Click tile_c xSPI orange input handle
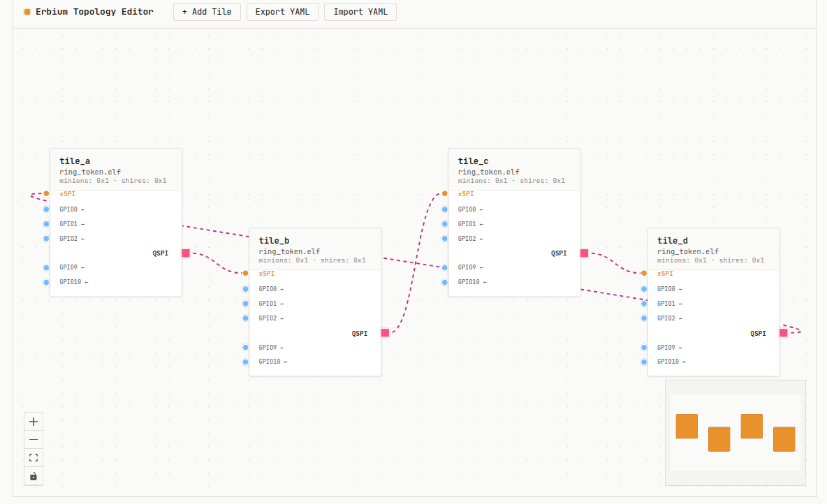 [445, 193]
